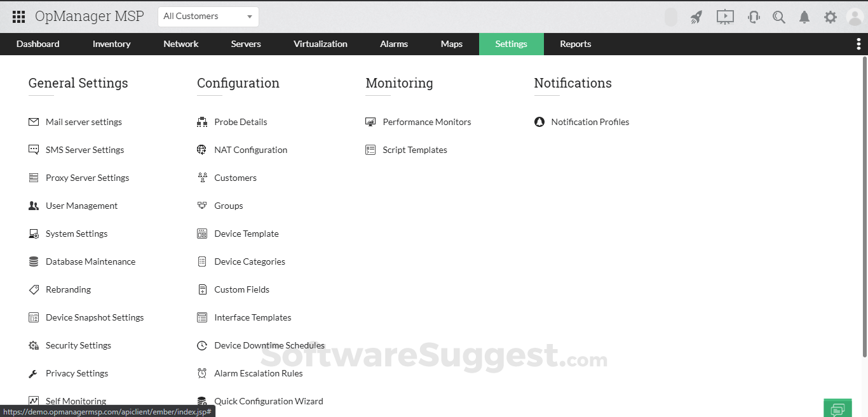Screen dimensions: 868x417
Task: Open NAT Configuration
Action: (250, 150)
